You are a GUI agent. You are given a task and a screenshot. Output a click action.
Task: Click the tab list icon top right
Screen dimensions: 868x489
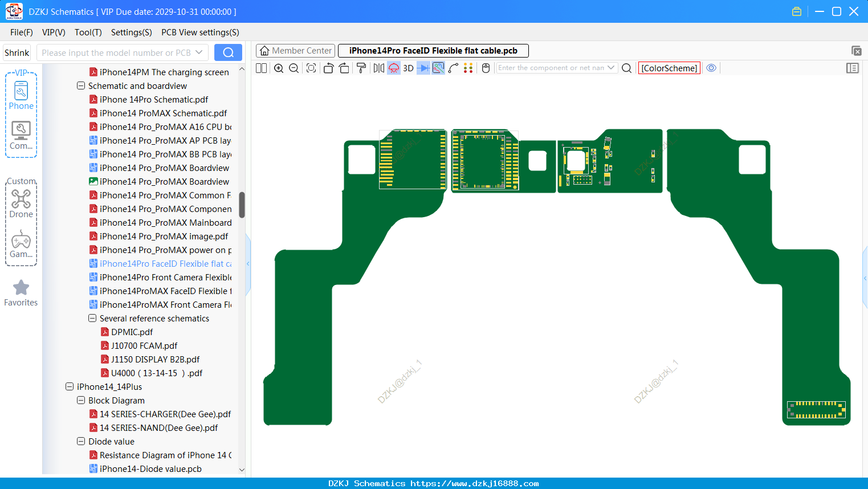pyautogui.click(x=856, y=51)
